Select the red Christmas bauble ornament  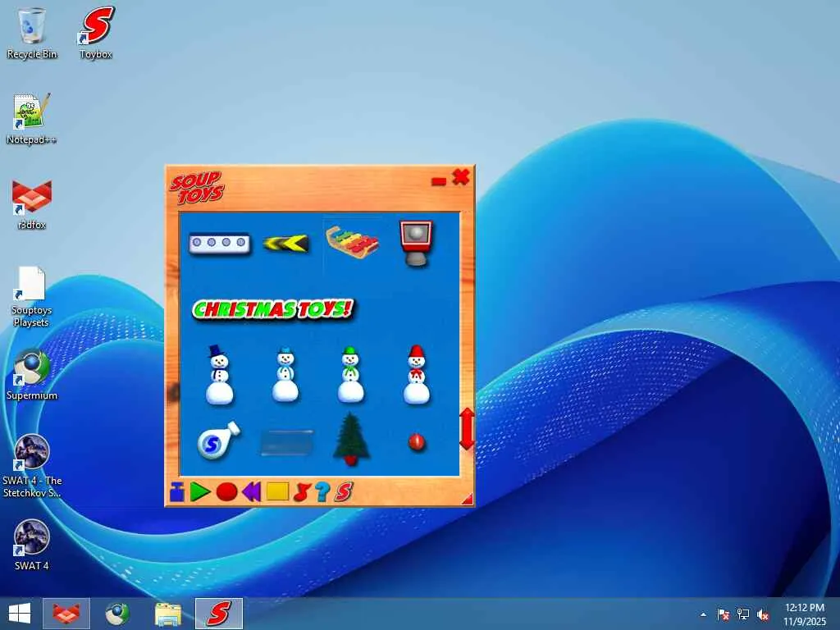pyautogui.click(x=417, y=442)
